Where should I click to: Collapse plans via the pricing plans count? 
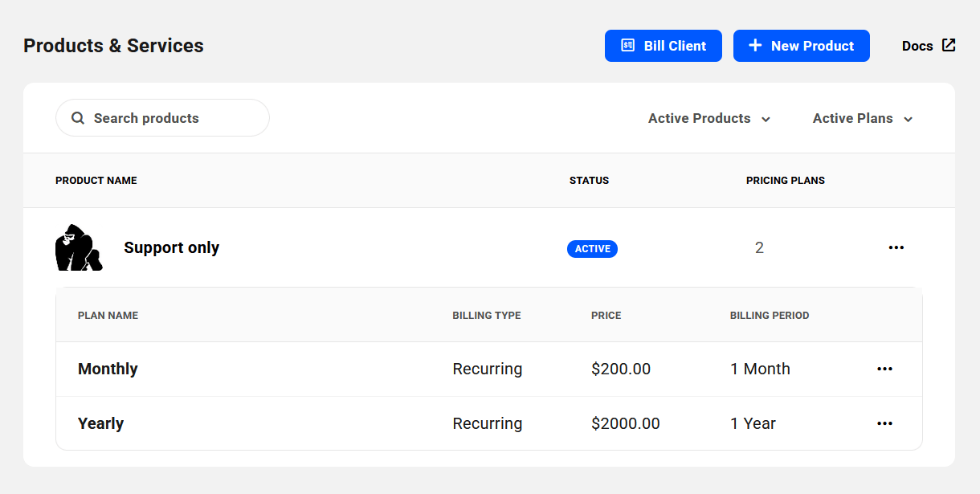click(x=759, y=247)
